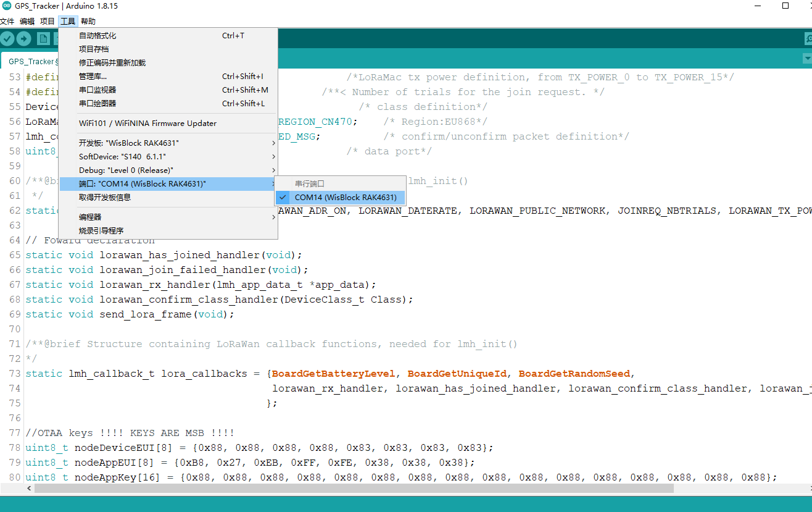Click BoardGetBatteryLevel in line 73
This screenshot has height=512, width=812.
(334, 374)
